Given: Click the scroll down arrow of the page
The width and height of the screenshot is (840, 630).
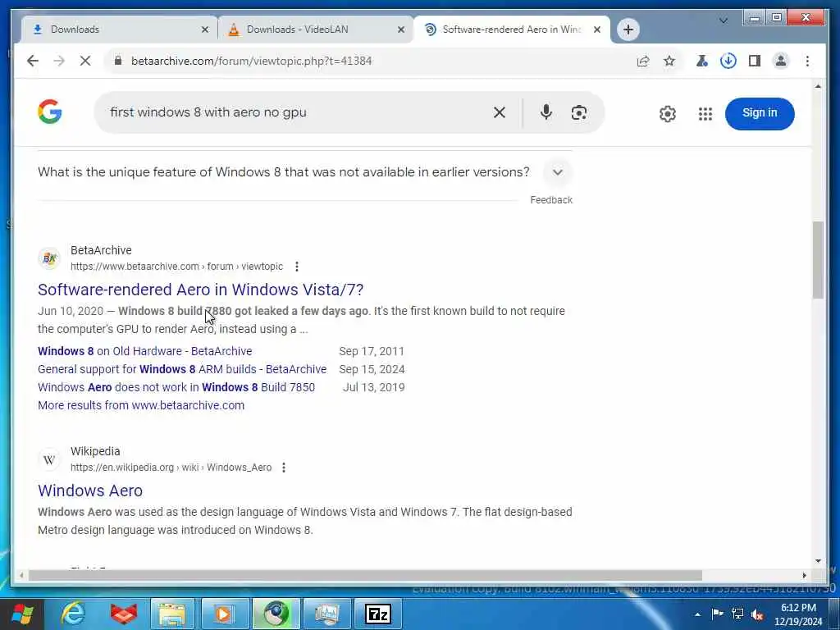Looking at the screenshot, I should [x=818, y=561].
